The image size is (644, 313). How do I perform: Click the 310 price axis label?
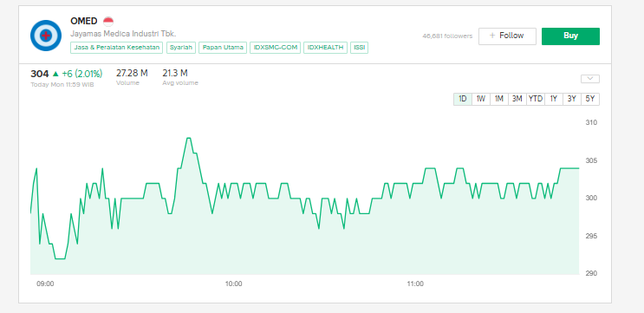[x=591, y=122]
